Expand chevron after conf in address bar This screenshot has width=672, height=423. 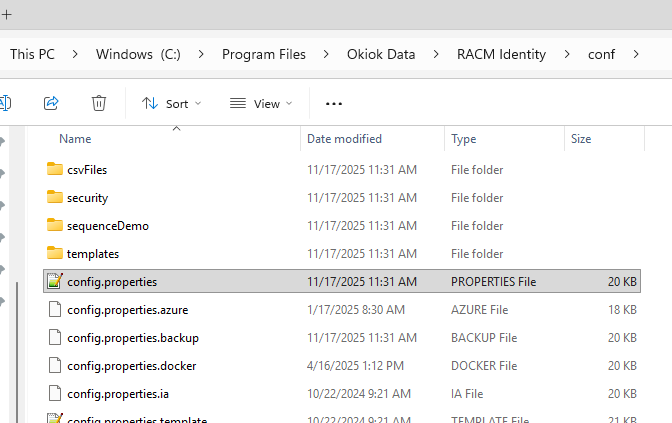tap(635, 54)
